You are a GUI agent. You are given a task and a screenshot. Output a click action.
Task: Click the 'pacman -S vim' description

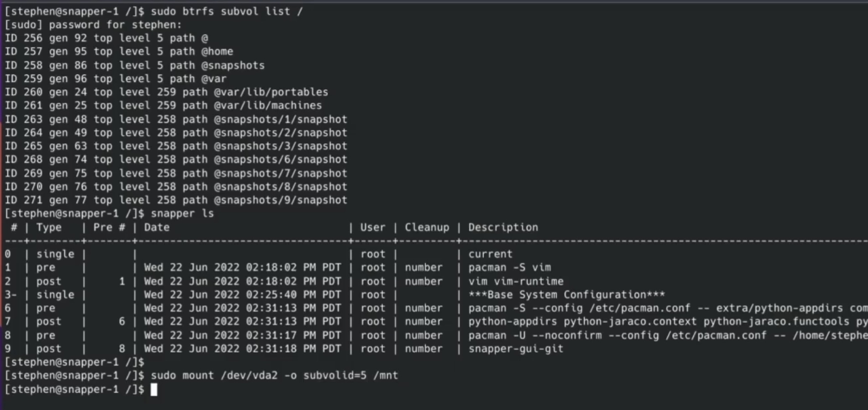[x=509, y=267]
